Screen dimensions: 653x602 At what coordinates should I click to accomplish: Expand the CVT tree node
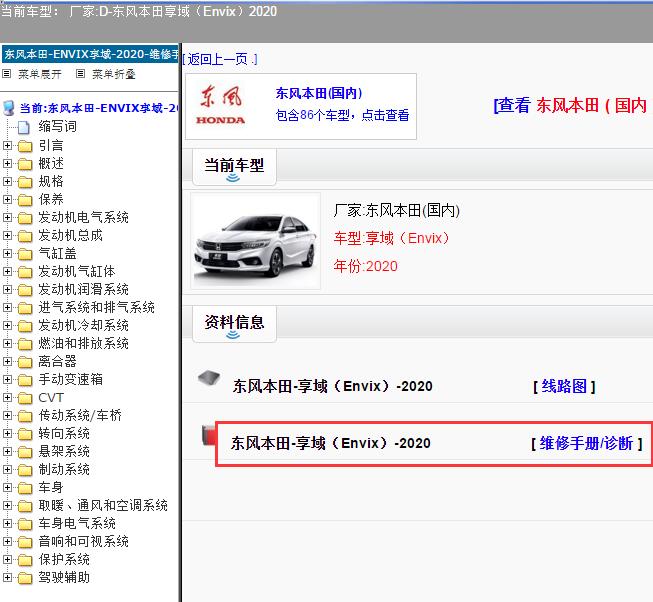(x=7, y=397)
